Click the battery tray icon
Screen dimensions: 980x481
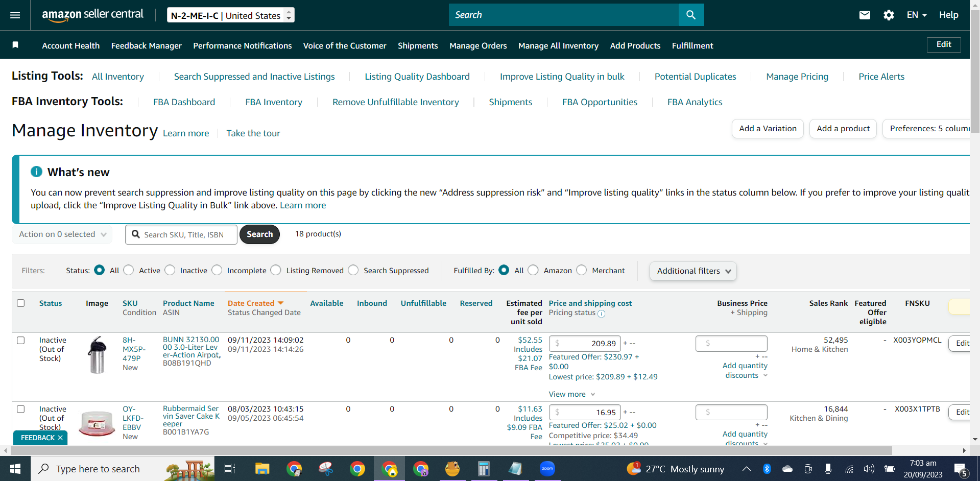889,469
